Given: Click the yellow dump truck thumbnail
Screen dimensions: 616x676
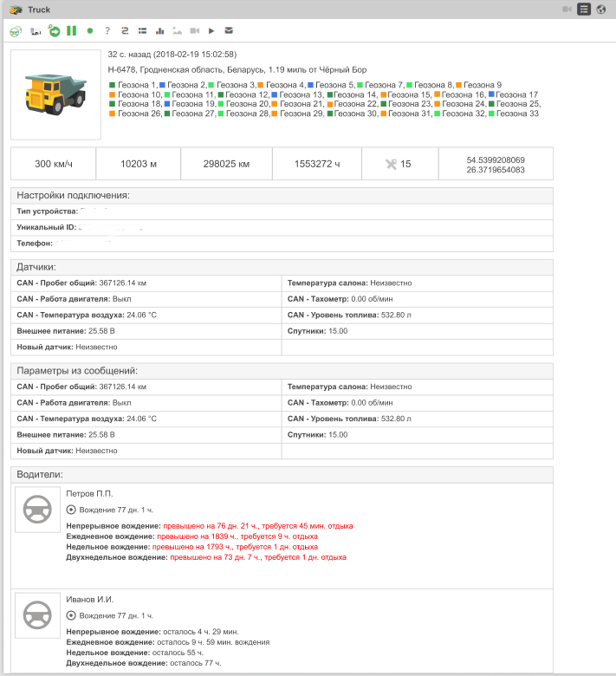Looking at the screenshot, I should point(55,95).
